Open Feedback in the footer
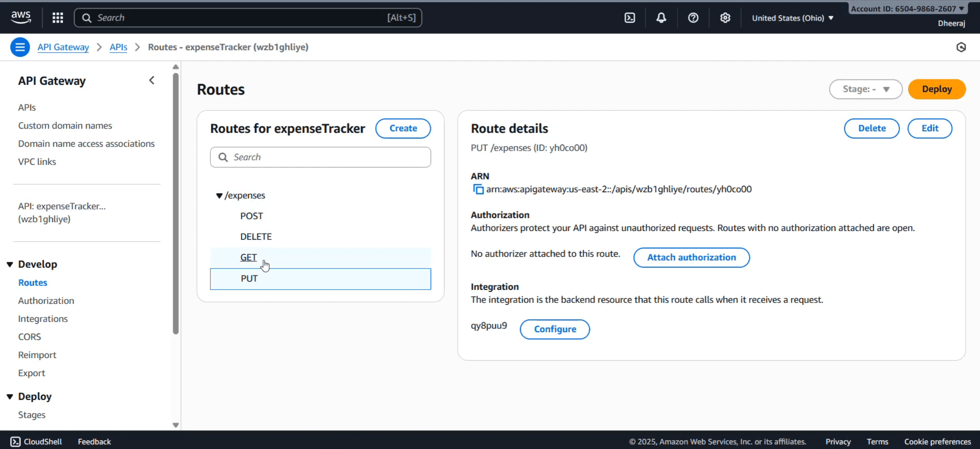The height and width of the screenshot is (449, 980). 94,442
